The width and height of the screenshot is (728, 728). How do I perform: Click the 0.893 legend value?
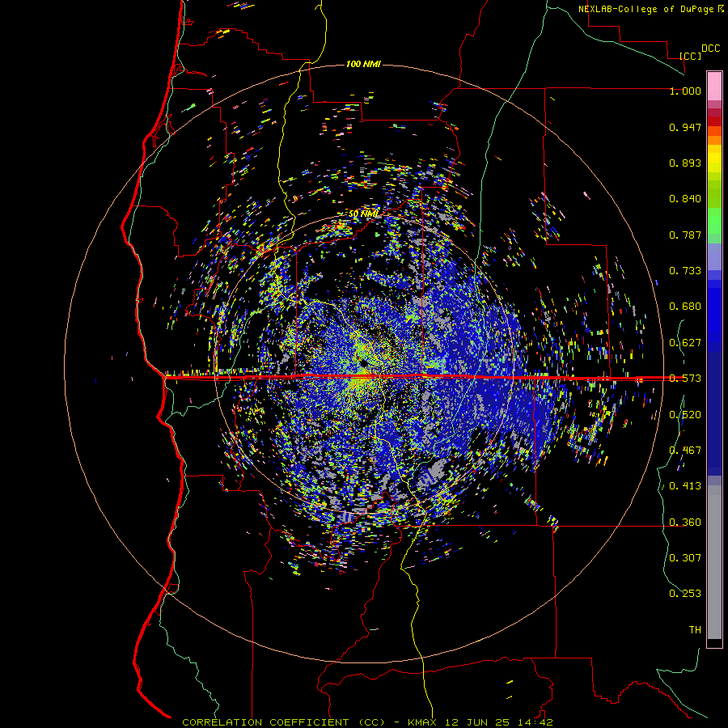pyautogui.click(x=685, y=163)
